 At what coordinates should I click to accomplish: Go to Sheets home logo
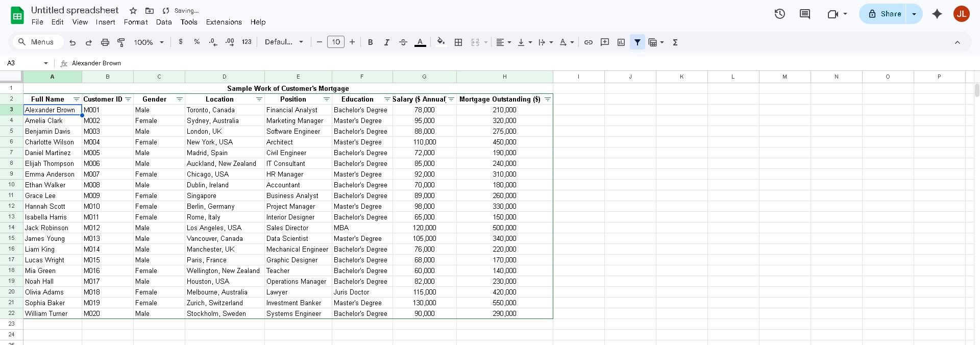[x=17, y=15]
